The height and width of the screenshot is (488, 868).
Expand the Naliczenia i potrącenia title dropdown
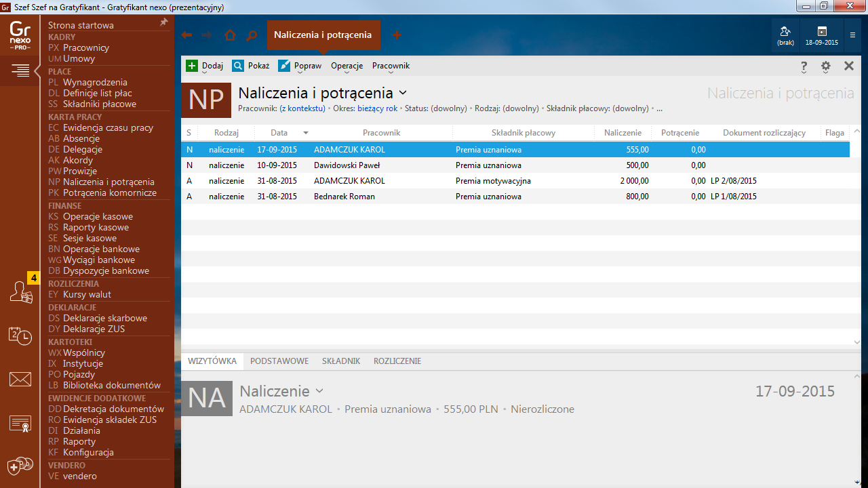click(403, 93)
